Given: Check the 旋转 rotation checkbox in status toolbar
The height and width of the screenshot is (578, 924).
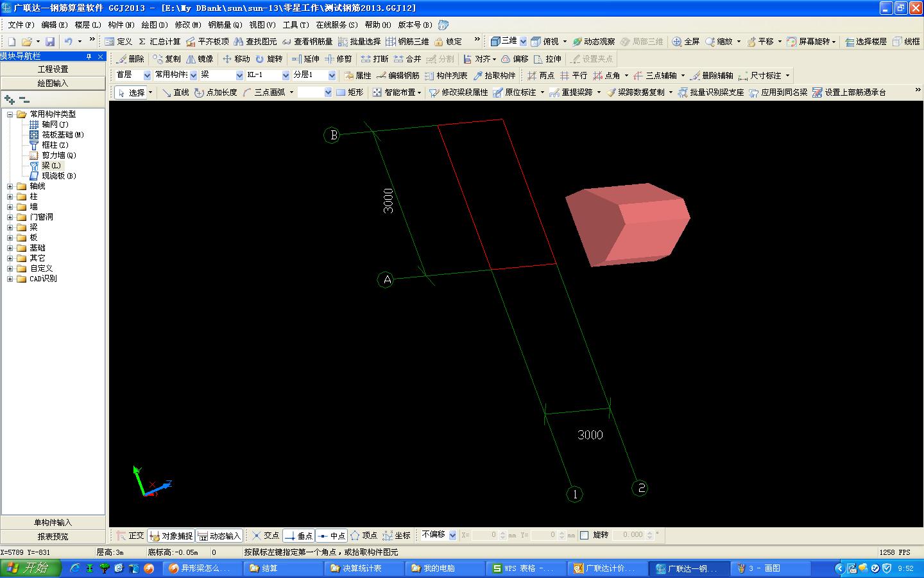Looking at the screenshot, I should coord(584,535).
